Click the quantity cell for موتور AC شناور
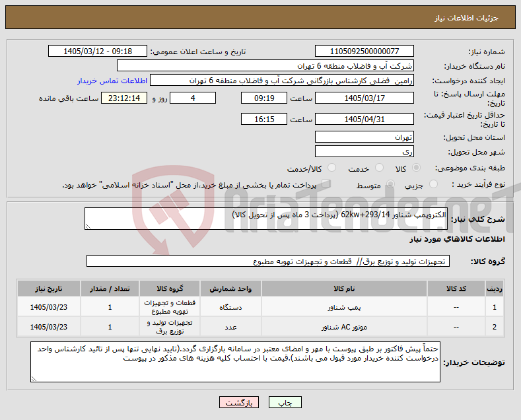This screenshot has height=420, width=521. coord(110,327)
